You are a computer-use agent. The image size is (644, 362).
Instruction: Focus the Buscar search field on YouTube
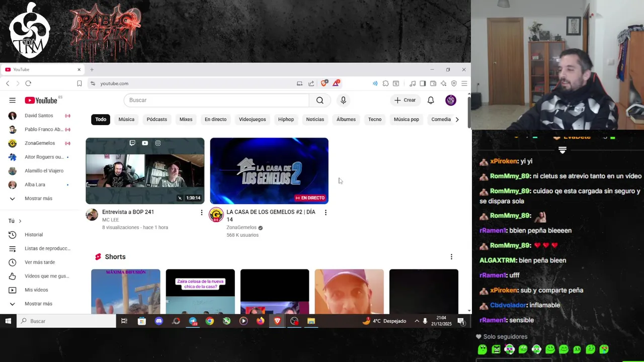[x=216, y=100]
